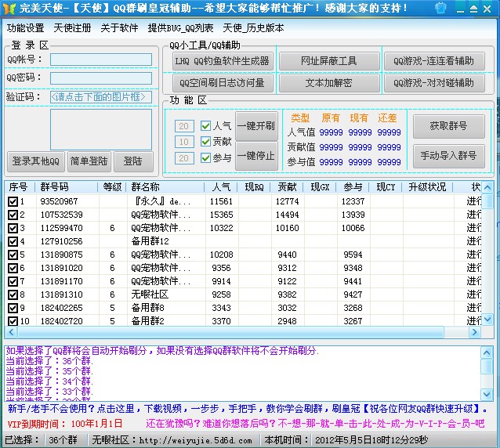Click the 人气 value field showing 20
500x448 pixels.
click(184, 126)
